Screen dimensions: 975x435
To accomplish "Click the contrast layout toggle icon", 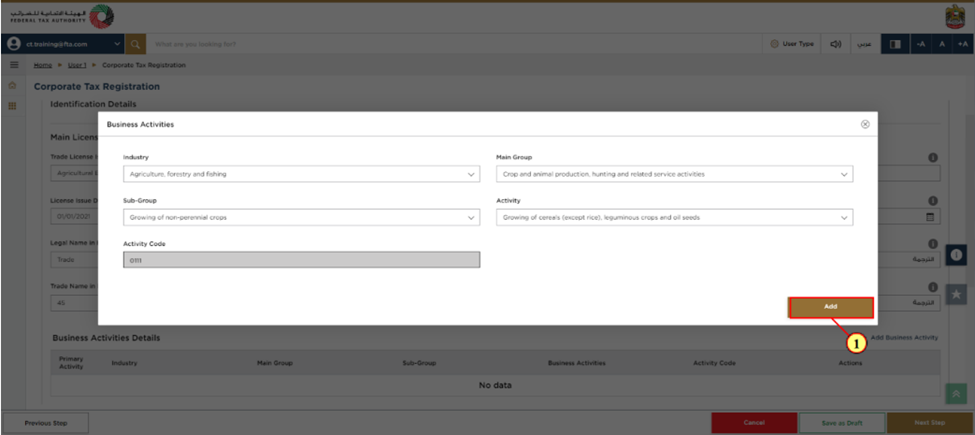I will tap(895, 44).
